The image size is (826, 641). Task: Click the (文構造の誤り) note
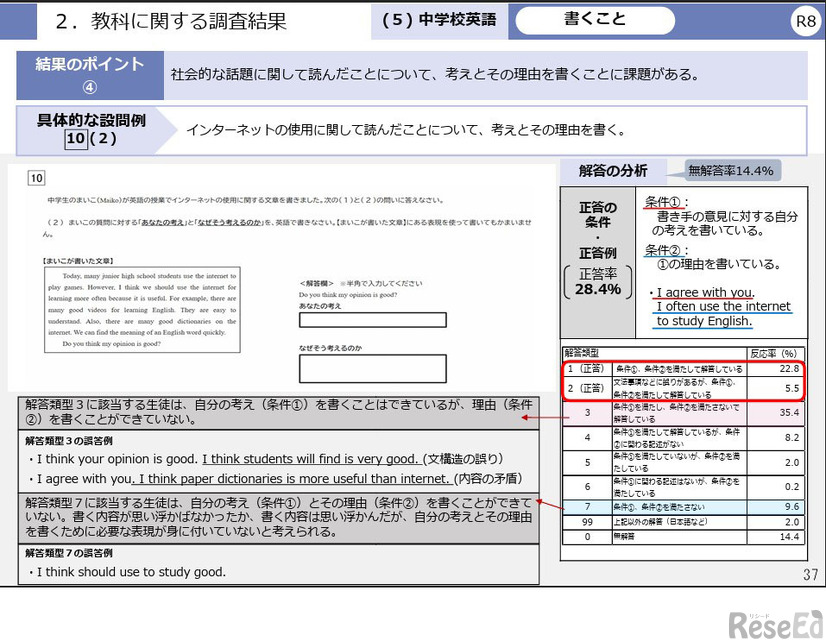(x=464, y=459)
